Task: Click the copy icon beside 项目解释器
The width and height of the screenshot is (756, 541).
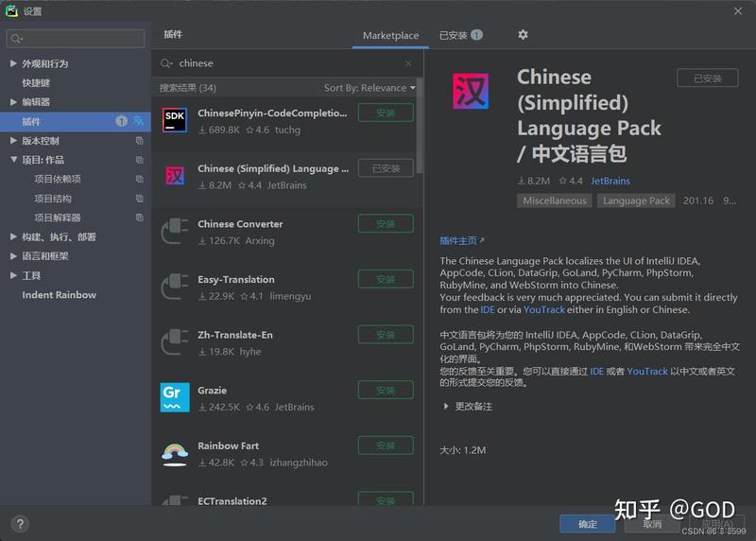Action: [x=139, y=218]
